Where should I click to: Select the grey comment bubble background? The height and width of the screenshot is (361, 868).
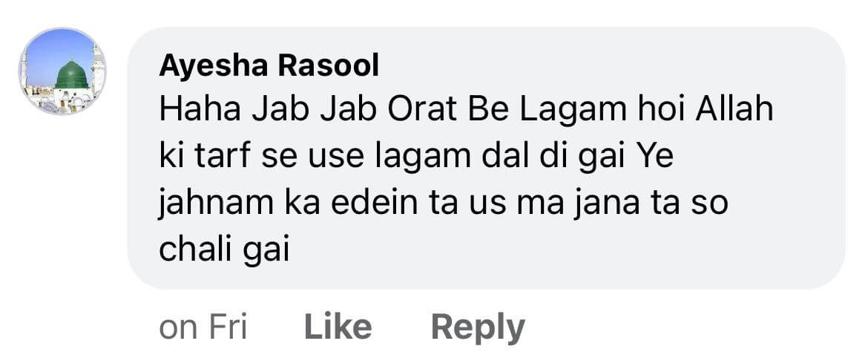pyautogui.click(x=486, y=158)
